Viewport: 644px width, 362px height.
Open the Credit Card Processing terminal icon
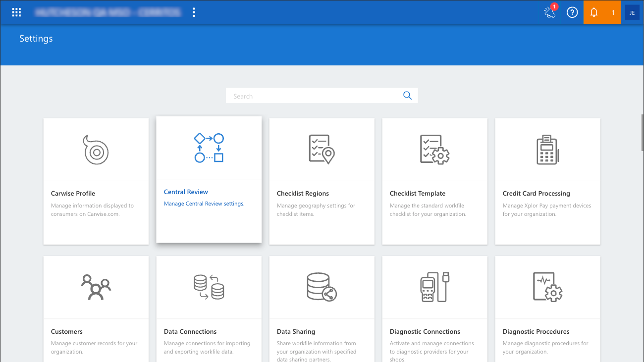547,150
